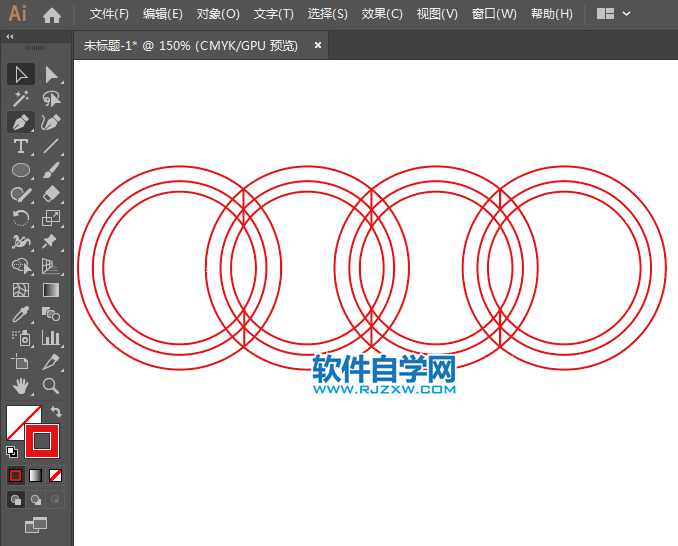Select the Column Graph tool
678x546 pixels.
click(x=51, y=338)
